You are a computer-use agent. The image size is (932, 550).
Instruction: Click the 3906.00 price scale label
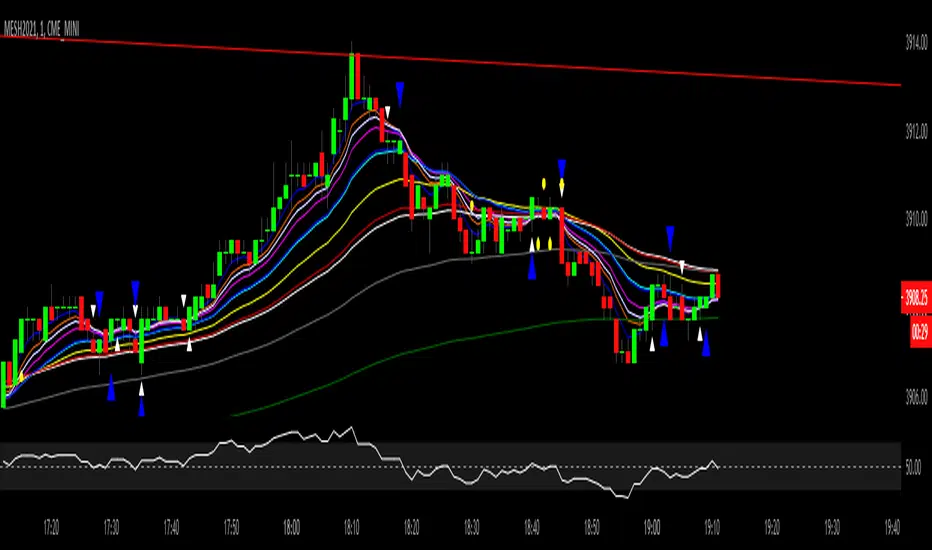(916, 397)
